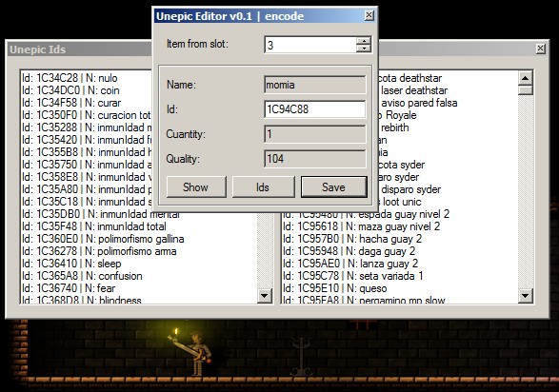Click the Quality field showing 104

[x=315, y=159]
